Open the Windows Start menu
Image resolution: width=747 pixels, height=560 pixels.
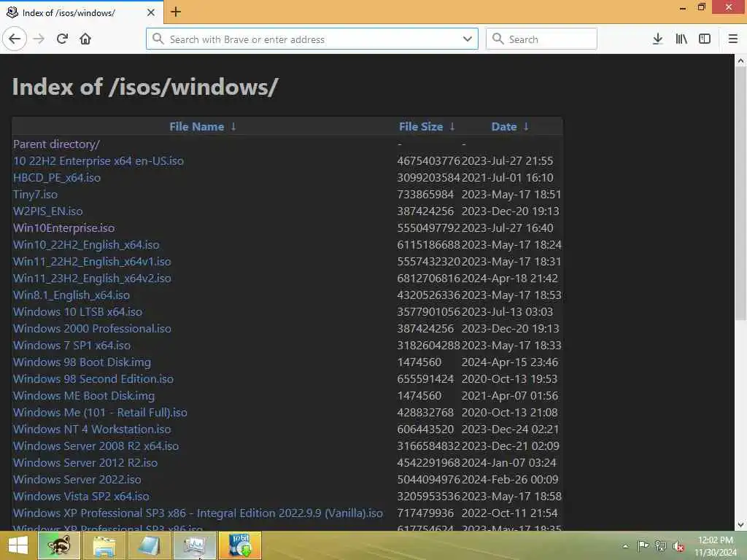point(18,545)
